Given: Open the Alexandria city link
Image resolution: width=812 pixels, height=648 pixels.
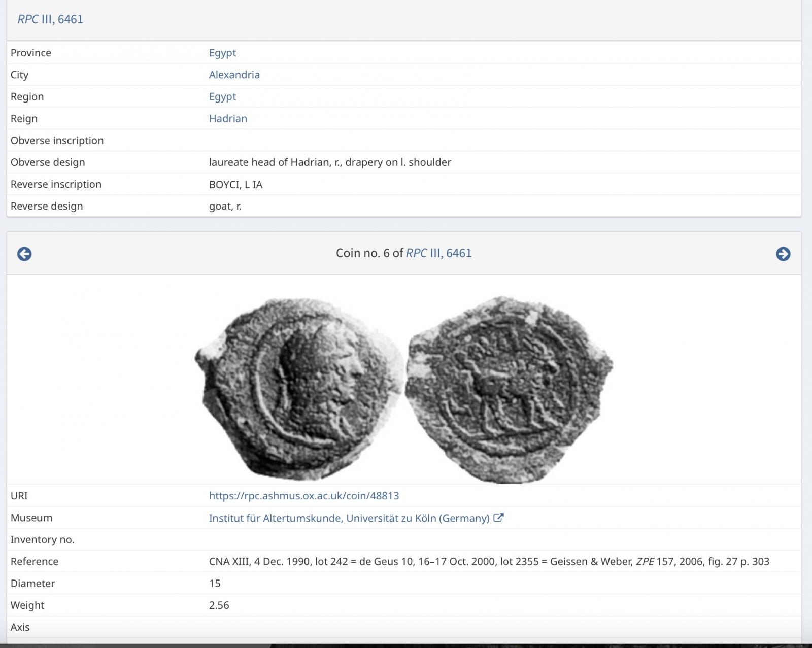Looking at the screenshot, I should coord(234,75).
